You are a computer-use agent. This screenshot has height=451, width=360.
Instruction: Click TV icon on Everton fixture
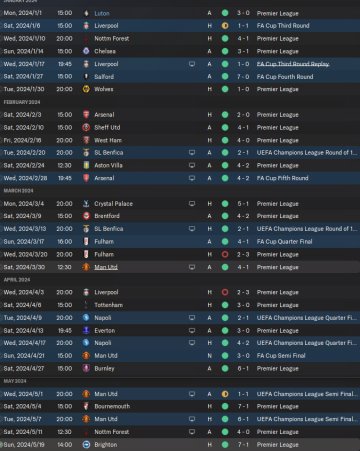point(192,330)
